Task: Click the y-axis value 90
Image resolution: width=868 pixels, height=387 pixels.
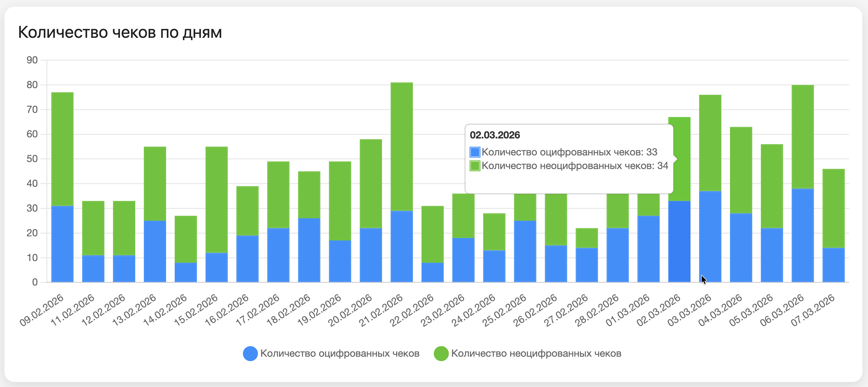Action: [32, 59]
